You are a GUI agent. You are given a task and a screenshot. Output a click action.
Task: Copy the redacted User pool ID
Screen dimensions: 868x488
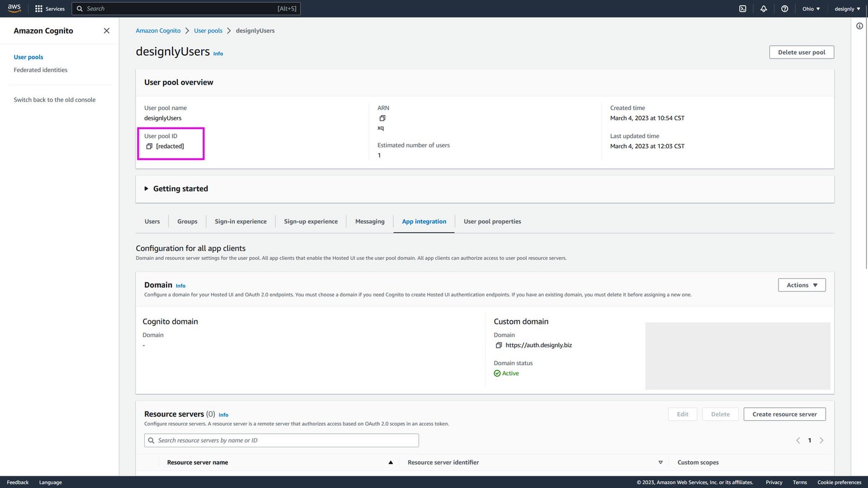(150, 146)
